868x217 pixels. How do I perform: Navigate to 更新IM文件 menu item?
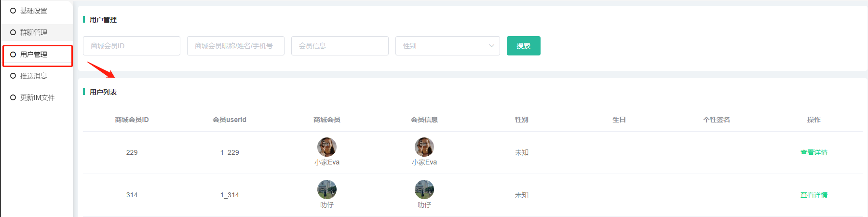tap(37, 97)
